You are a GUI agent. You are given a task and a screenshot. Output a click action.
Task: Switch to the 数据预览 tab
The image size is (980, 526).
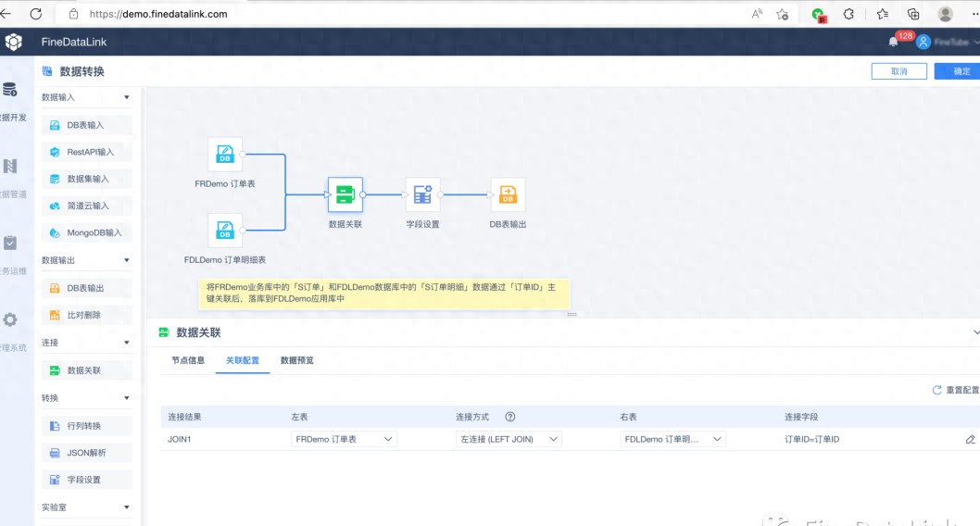pos(297,360)
